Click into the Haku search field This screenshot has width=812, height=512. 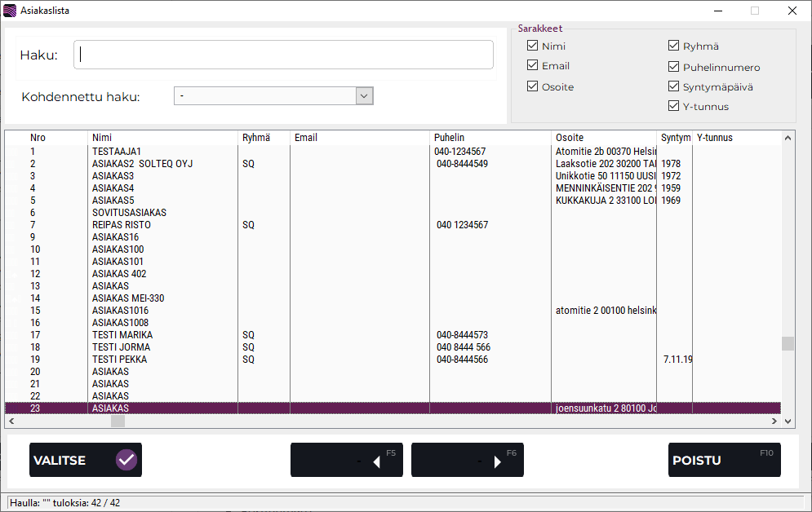click(283, 55)
